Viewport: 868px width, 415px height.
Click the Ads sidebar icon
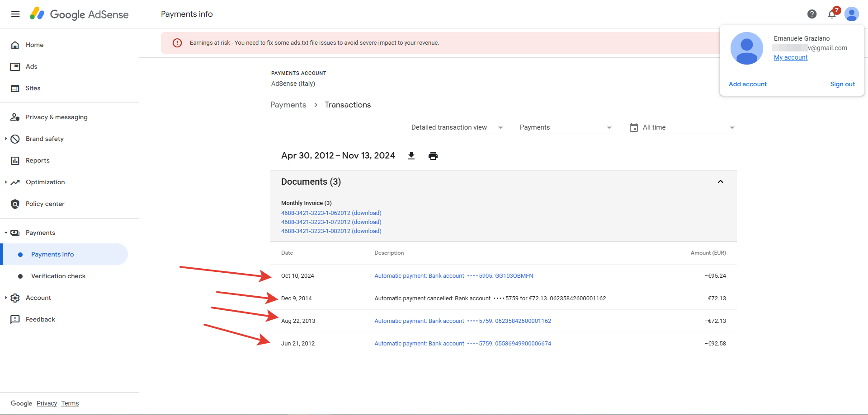tap(15, 66)
